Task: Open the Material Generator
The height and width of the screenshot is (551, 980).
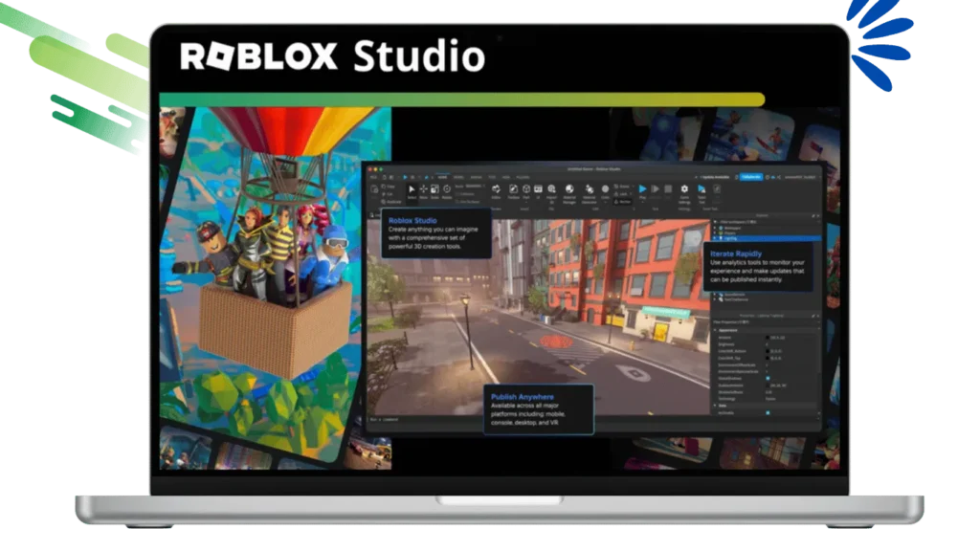Action: click(589, 192)
